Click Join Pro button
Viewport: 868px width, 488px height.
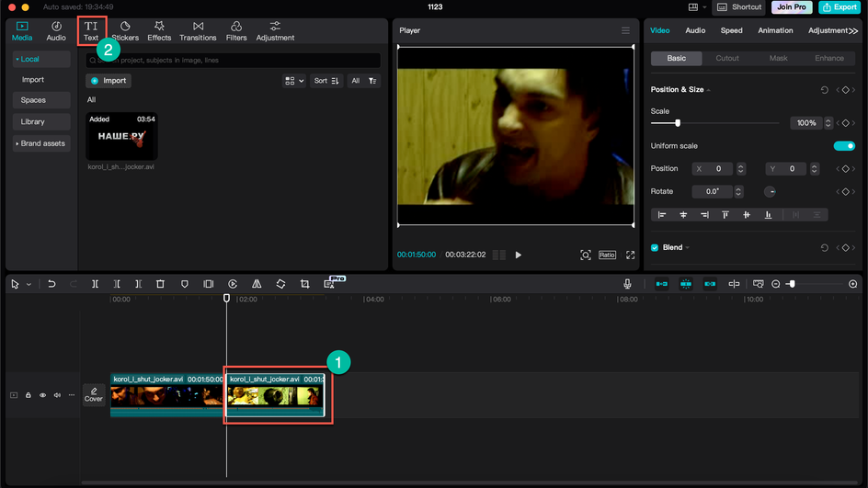pos(792,7)
